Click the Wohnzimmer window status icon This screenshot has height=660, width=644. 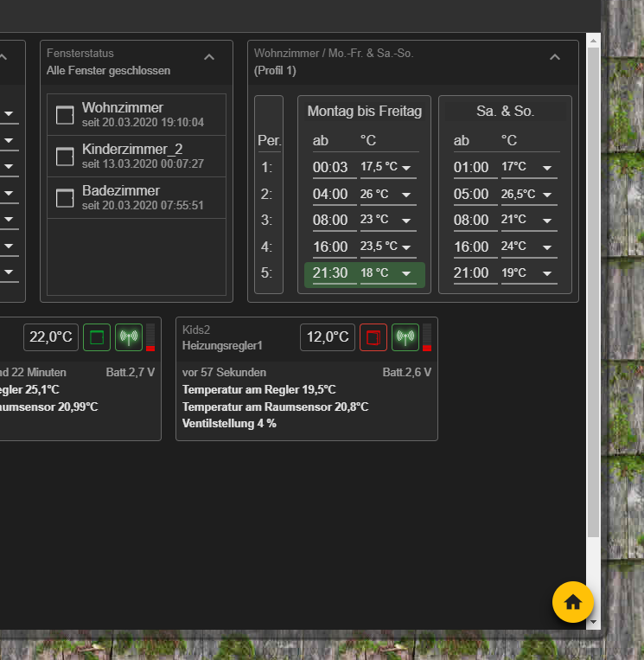tap(65, 115)
